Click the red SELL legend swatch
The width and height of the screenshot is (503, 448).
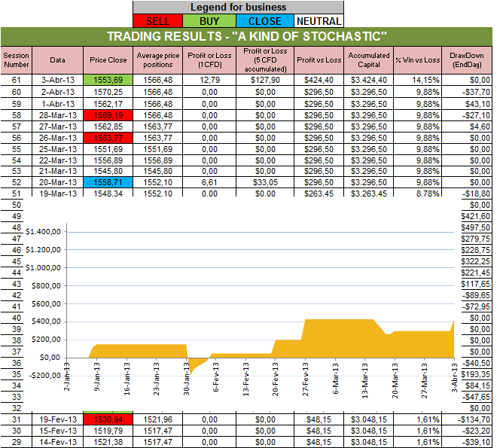(157, 21)
